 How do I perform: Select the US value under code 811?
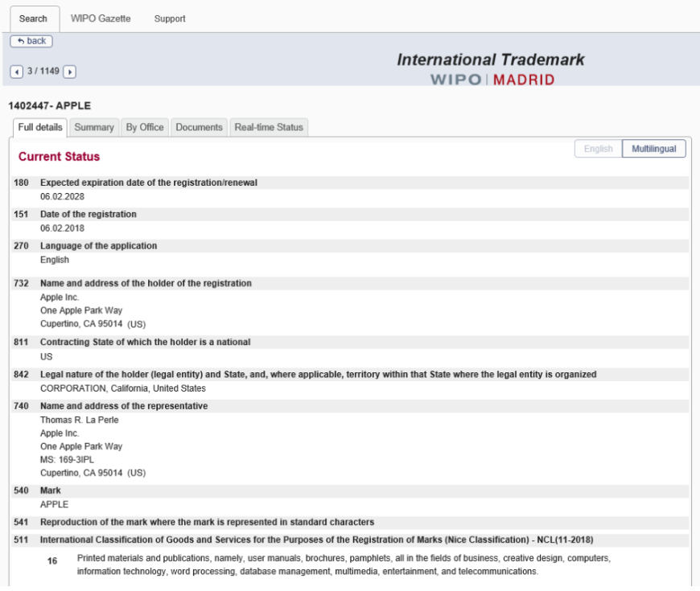[47, 357]
